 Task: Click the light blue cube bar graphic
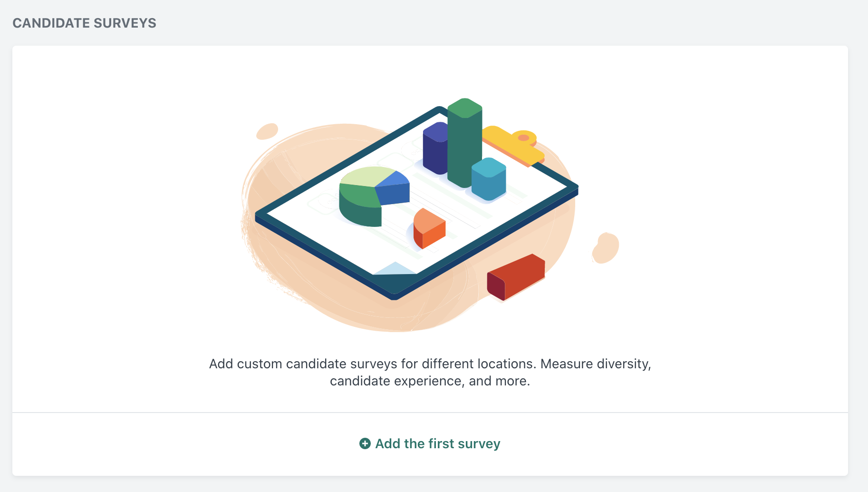[x=489, y=179]
